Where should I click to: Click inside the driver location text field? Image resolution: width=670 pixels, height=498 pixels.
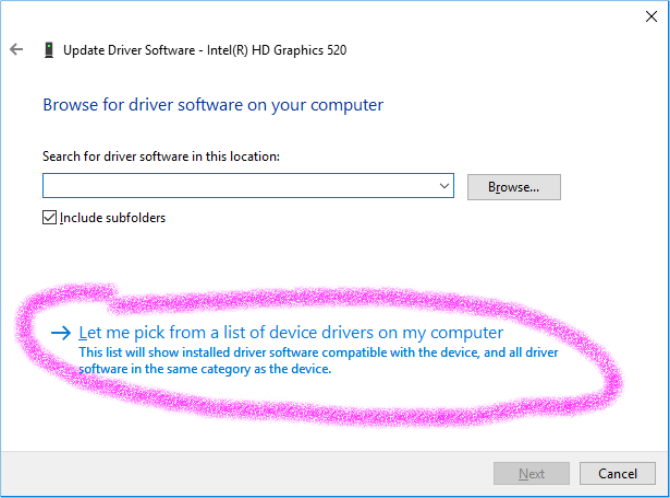click(x=238, y=186)
